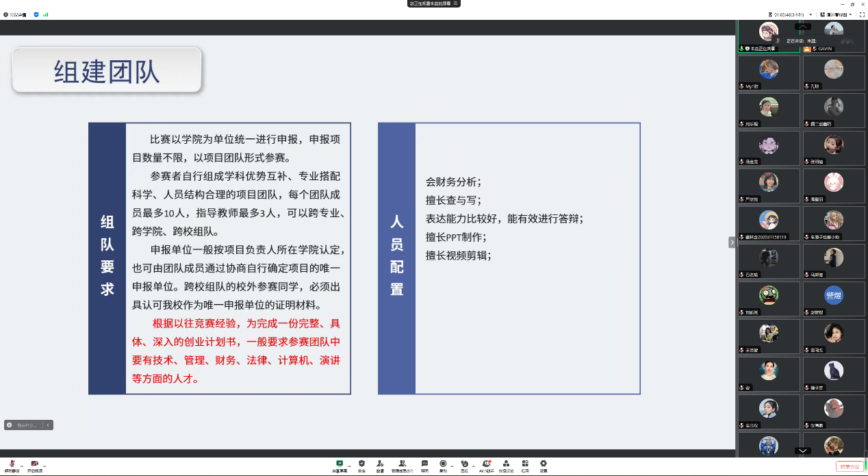This screenshot has width=868, height=476.
Task: Collapse the small floating bar arrow at left
Action: (48, 425)
